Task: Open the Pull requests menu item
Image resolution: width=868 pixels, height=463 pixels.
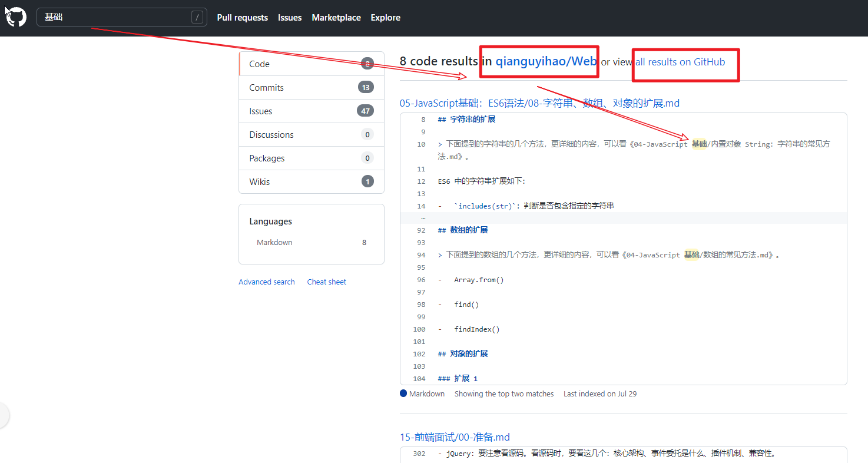Action: pos(242,18)
